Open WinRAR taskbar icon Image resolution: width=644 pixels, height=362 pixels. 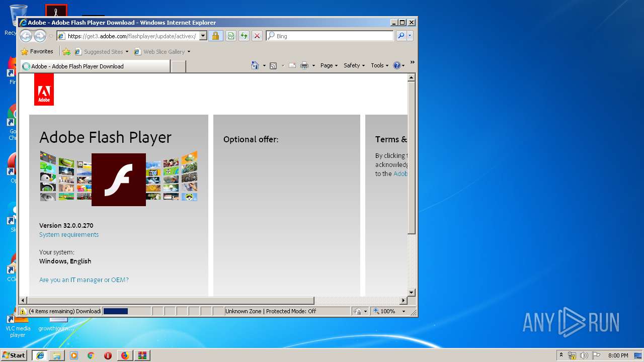pyautogui.click(x=142, y=355)
